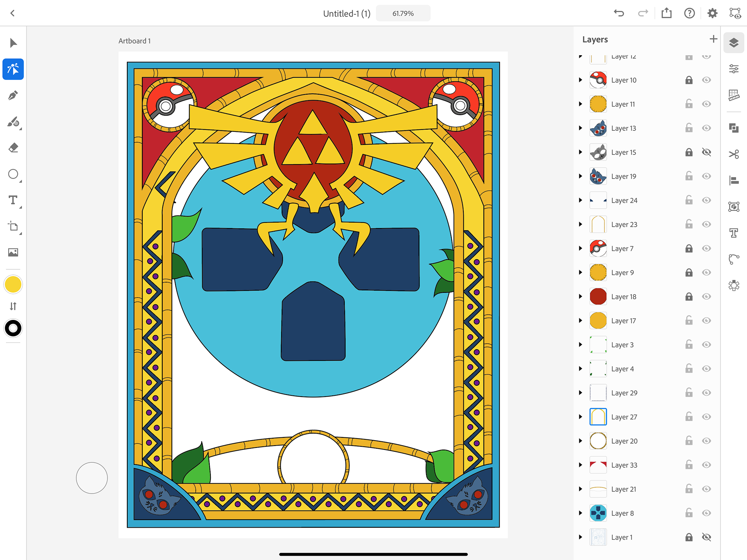The image size is (747, 560).
Task: Open the Align panel
Action: point(734,180)
